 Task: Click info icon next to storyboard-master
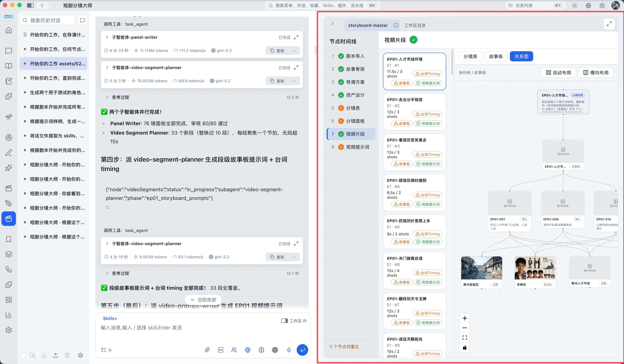tap(396, 25)
